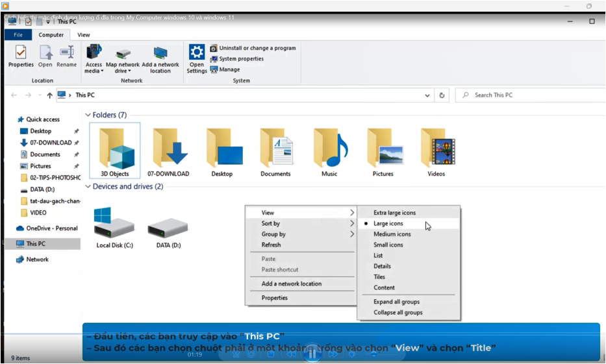
Task: Choose View in the context menu
Action: coord(301,212)
